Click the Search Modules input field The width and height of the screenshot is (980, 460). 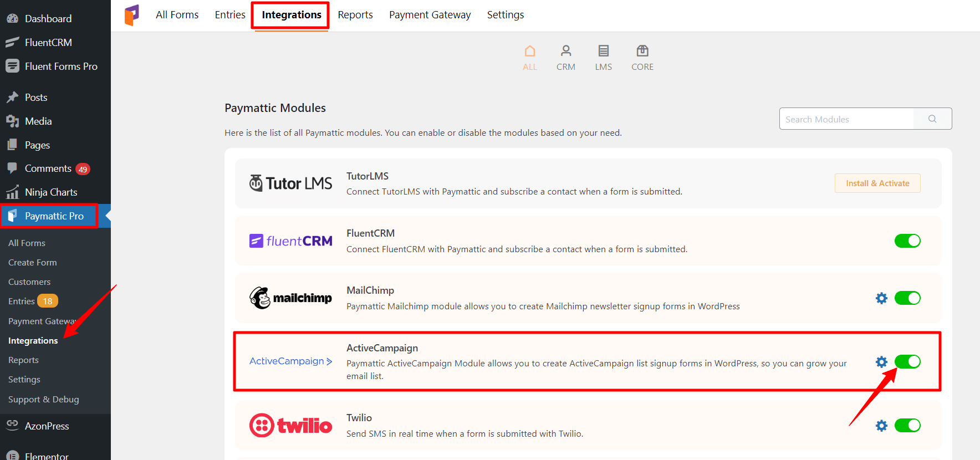[846, 119]
